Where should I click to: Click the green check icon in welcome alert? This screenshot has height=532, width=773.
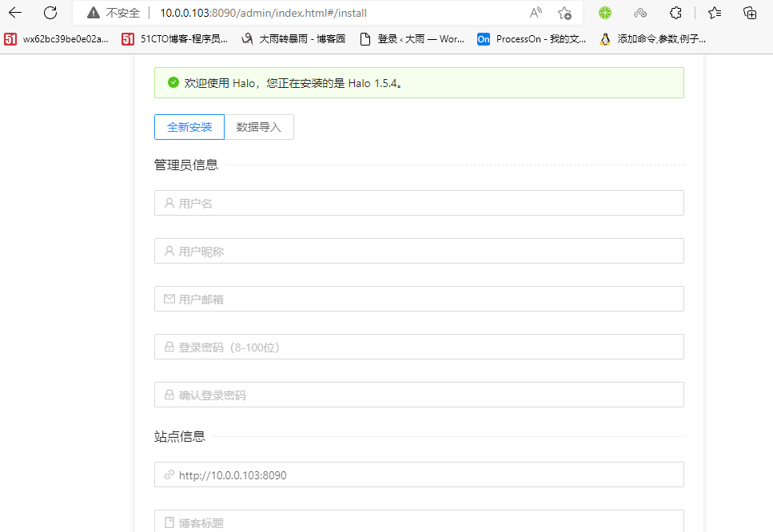pos(173,82)
